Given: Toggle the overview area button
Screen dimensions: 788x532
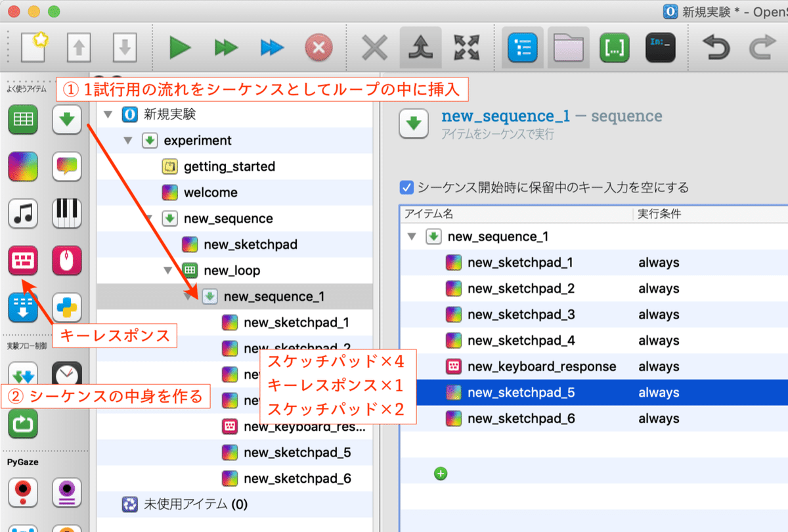Looking at the screenshot, I should coord(523,47).
